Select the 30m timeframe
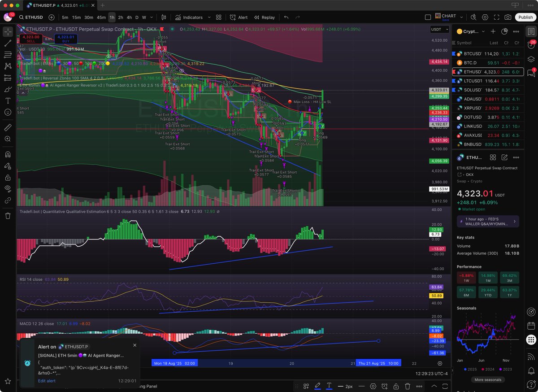The height and width of the screenshot is (392, 538). pyautogui.click(x=89, y=17)
